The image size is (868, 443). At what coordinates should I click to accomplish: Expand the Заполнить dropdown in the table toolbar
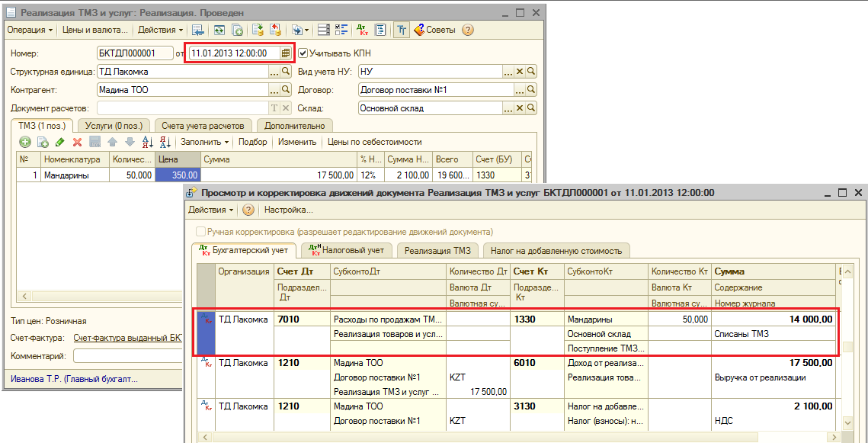pos(204,142)
